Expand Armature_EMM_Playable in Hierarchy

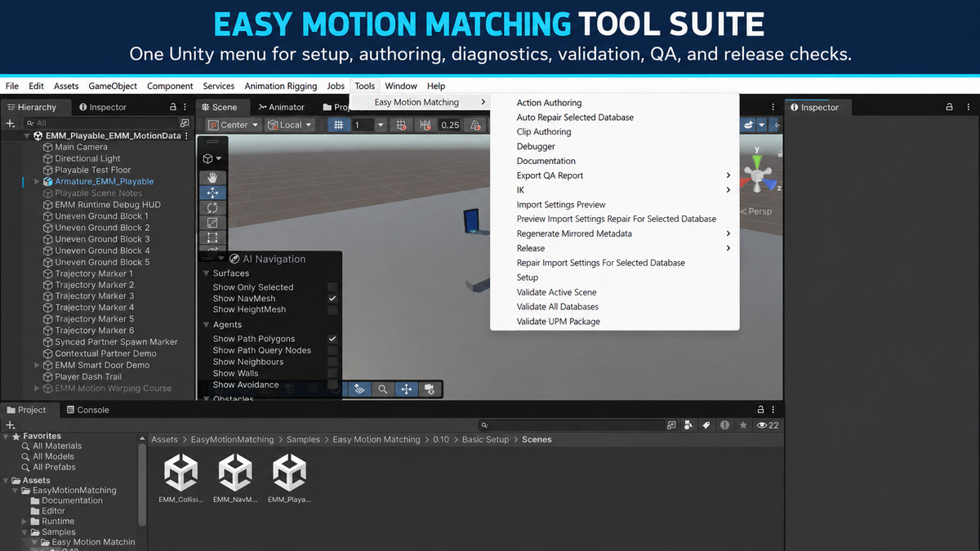click(x=37, y=182)
